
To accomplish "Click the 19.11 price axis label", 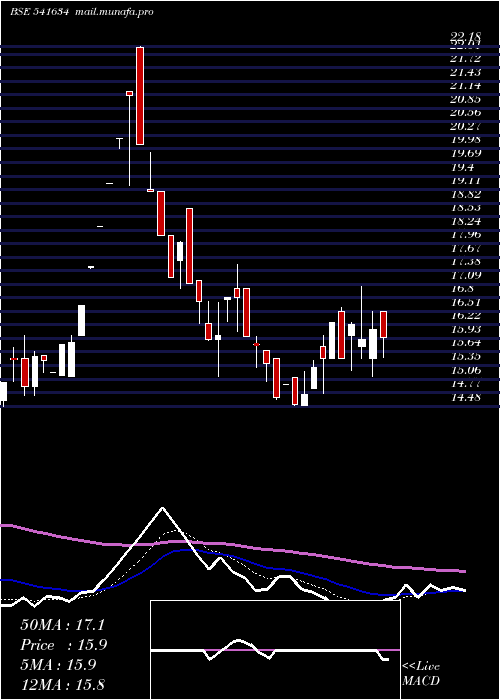I will point(466,180).
